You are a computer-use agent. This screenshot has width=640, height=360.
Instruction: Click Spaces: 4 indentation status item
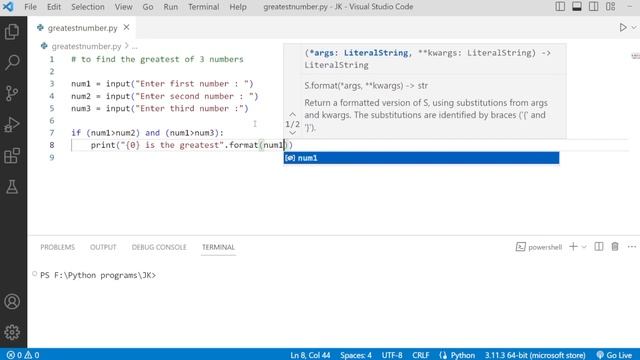(356, 355)
